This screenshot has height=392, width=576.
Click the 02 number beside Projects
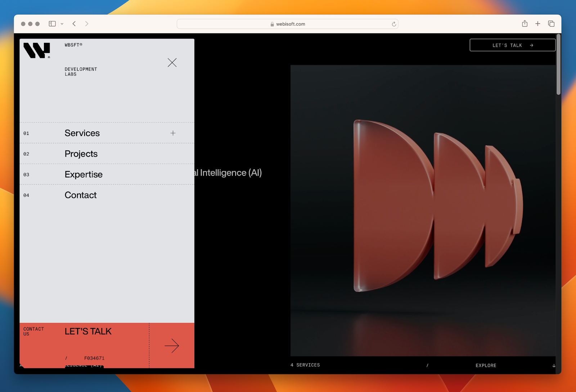click(26, 154)
